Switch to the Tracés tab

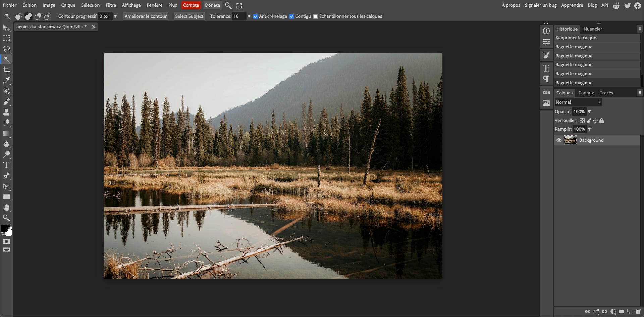606,93
